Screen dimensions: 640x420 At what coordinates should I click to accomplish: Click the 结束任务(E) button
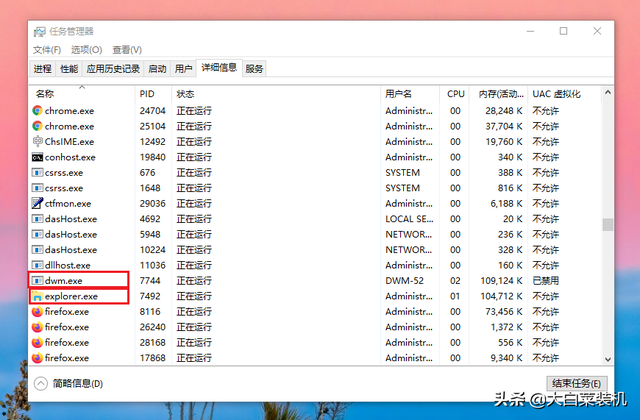pyautogui.click(x=576, y=383)
